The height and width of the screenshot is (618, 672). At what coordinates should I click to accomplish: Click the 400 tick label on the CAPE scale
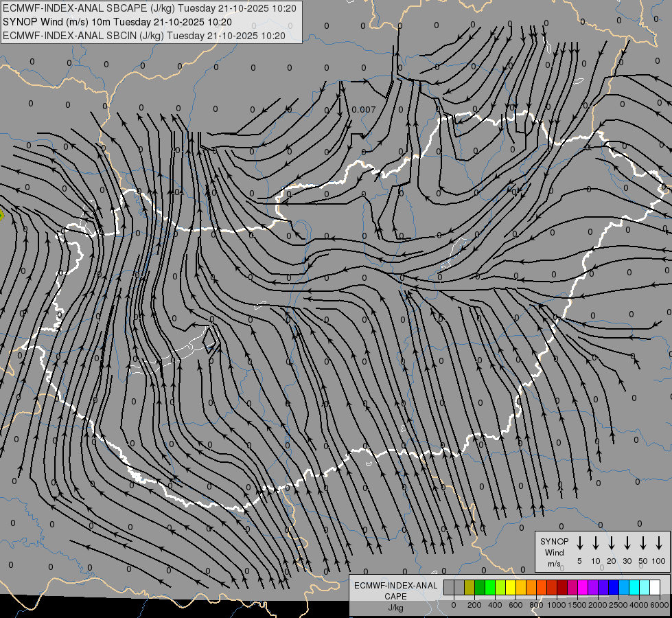tap(495, 605)
